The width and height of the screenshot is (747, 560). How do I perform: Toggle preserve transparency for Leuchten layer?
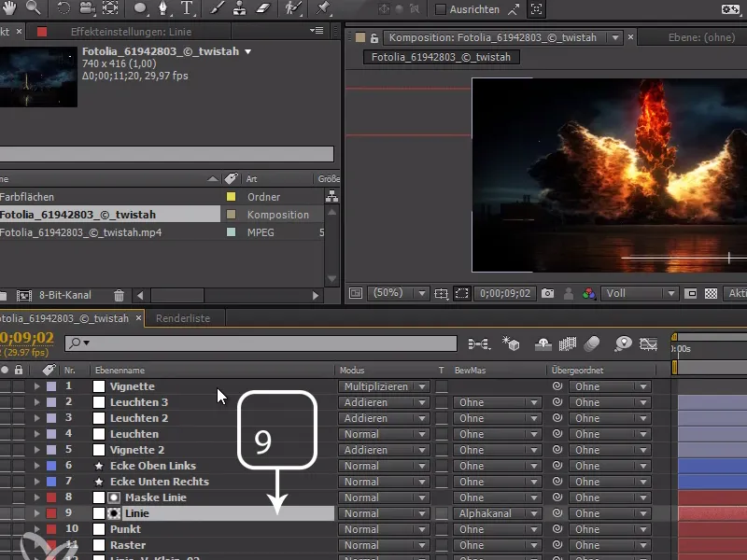point(442,434)
